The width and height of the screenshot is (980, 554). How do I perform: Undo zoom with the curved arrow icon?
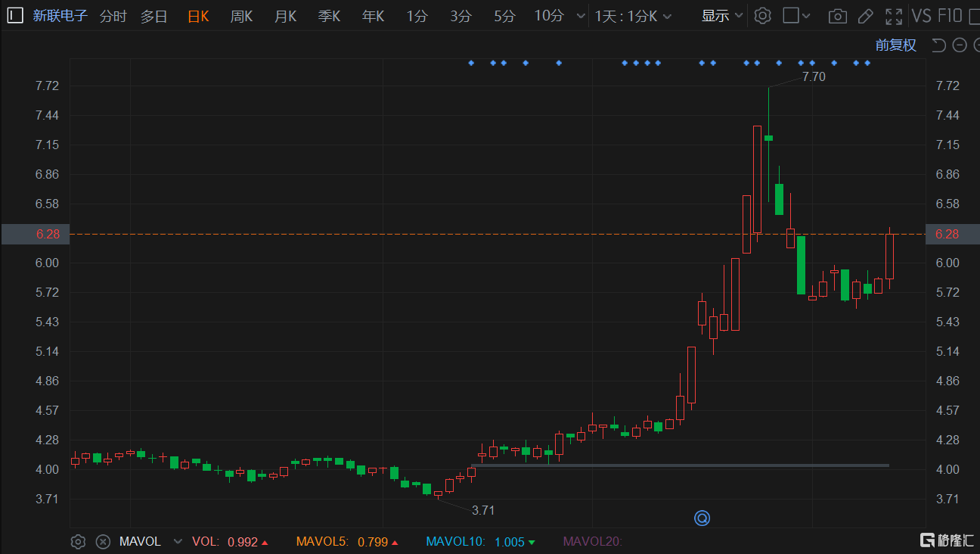938,45
